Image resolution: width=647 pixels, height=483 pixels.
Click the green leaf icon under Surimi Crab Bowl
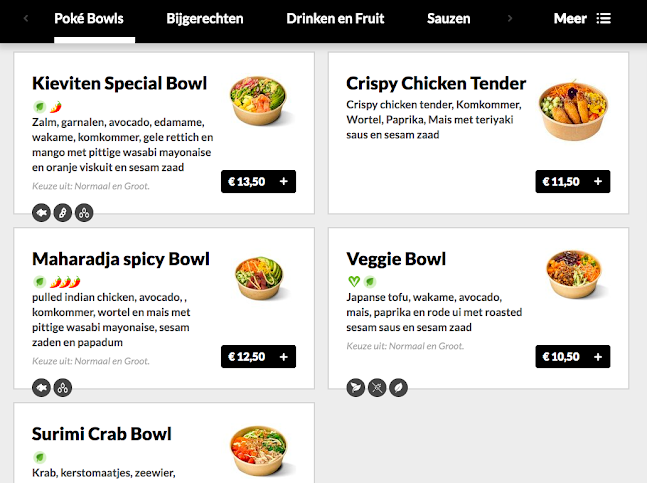(x=39, y=457)
